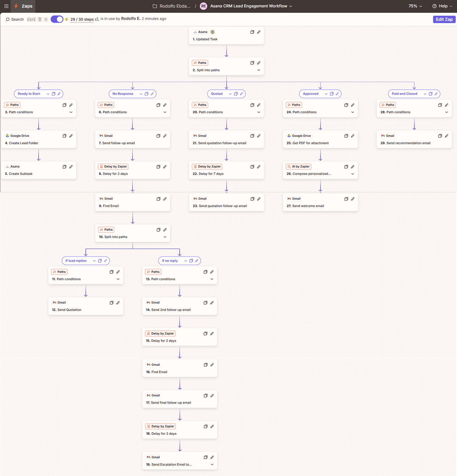Expand step 19 Send Escalation Email
Image resolution: width=457 pixels, height=476 pixels.
[x=212, y=465]
